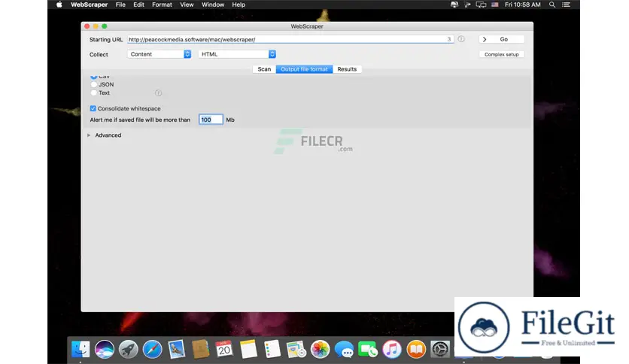Open the Apple menu
The image size is (629, 364).
(59, 5)
